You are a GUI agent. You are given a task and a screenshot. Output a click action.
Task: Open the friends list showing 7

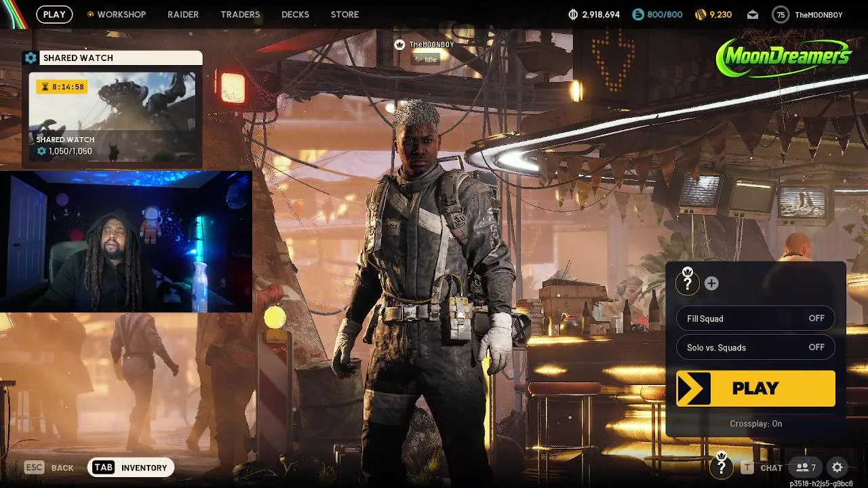806,468
